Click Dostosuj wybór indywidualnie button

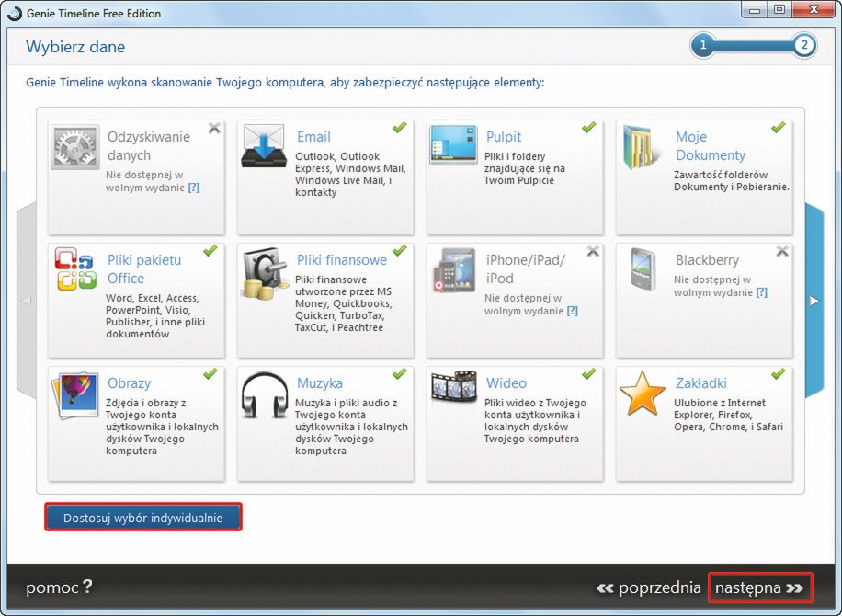pos(142,518)
